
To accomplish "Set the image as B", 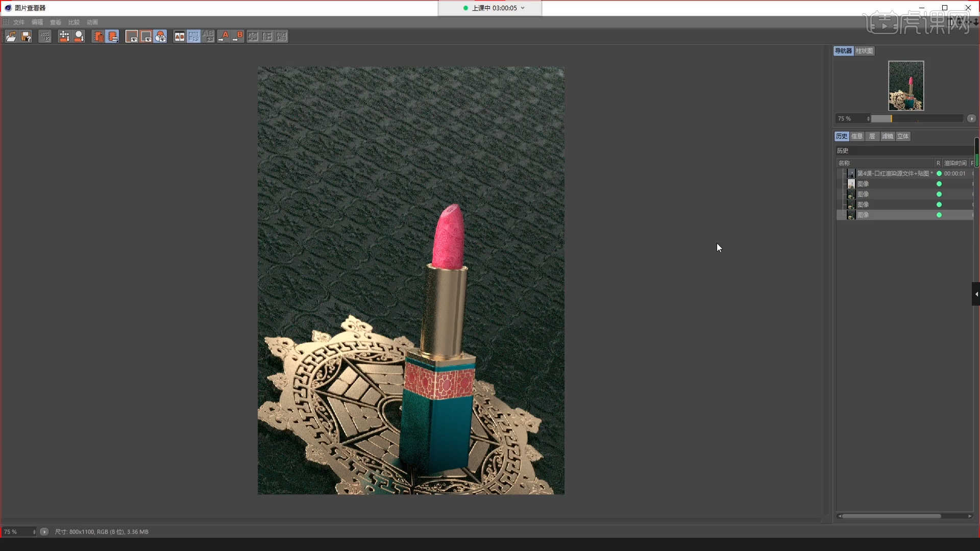I will (x=238, y=36).
